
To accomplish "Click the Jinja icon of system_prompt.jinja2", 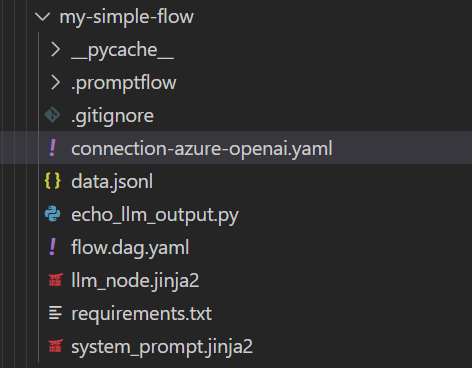I will (55, 346).
